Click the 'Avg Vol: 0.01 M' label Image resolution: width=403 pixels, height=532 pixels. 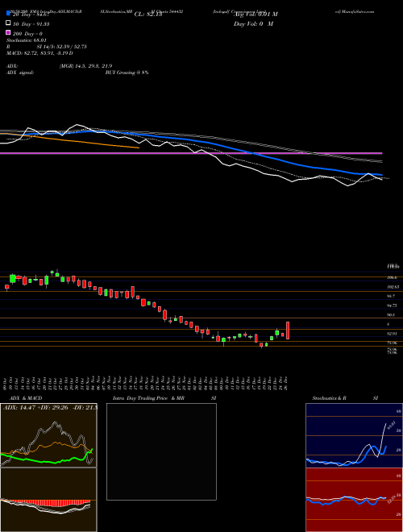[256, 15]
